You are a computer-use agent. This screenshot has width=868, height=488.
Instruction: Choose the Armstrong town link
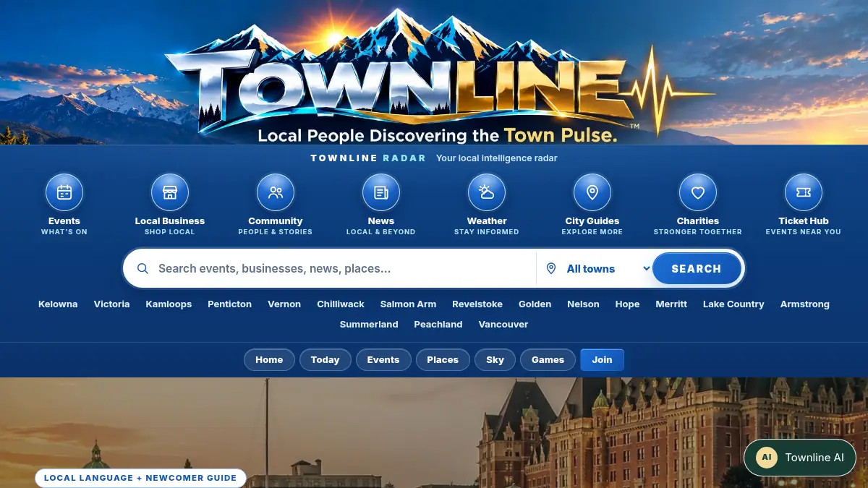point(804,304)
